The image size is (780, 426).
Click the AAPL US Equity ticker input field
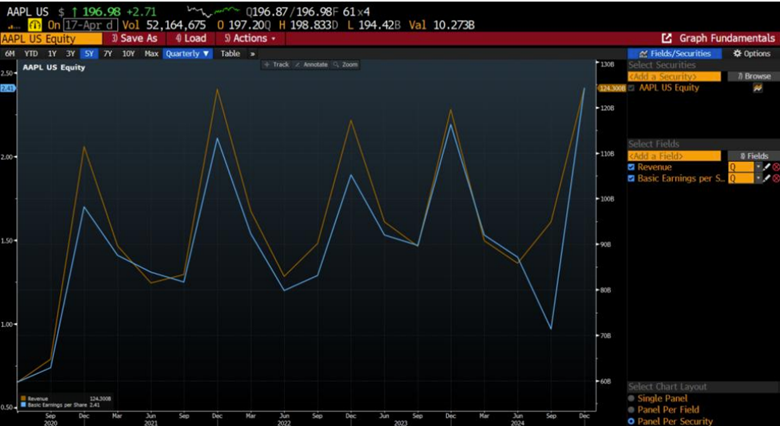click(52, 39)
